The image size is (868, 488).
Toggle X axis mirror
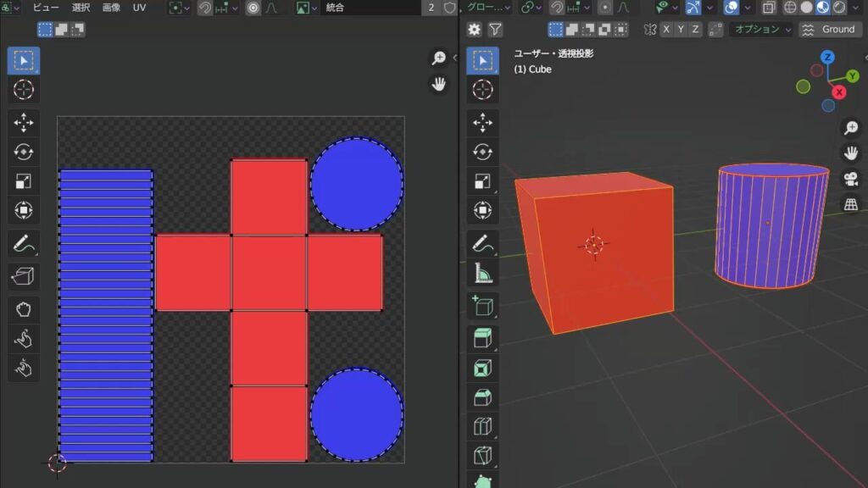coord(666,30)
